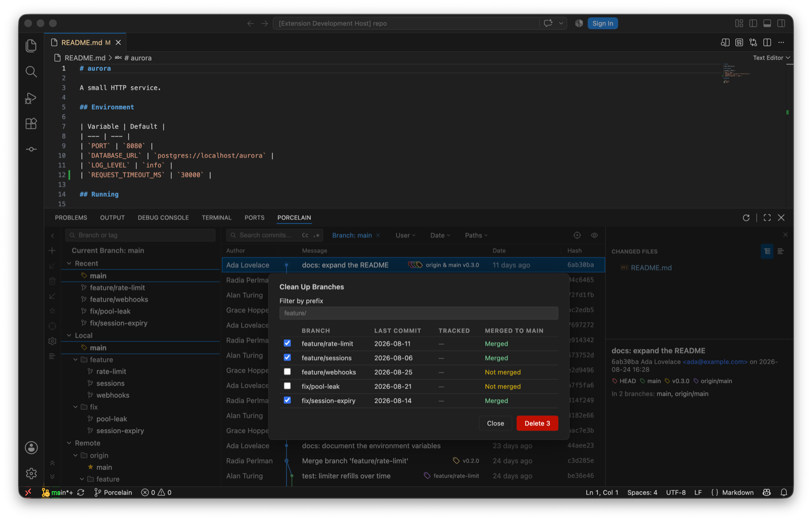Image resolution: width=812 pixels, height=521 pixels.
Task: Open editor more actions ellipsis
Action: (x=781, y=43)
